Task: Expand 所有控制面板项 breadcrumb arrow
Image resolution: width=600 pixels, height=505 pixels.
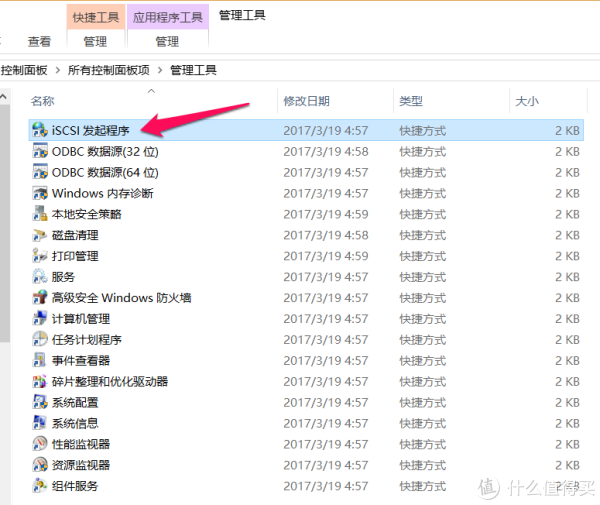Action: pos(160,70)
